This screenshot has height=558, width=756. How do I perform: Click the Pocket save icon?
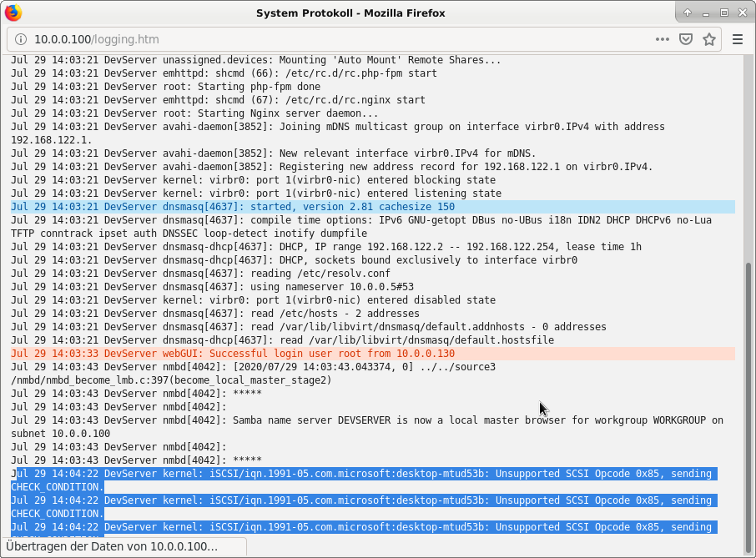[x=686, y=39]
